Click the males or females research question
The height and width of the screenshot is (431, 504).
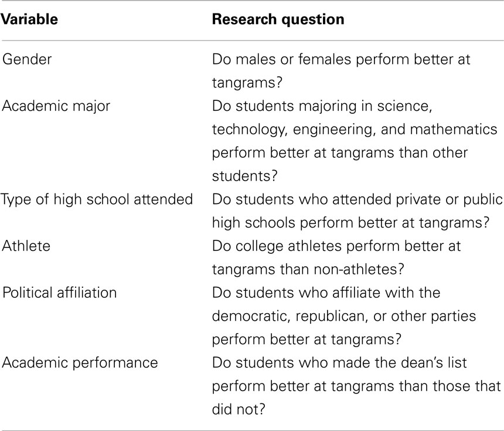341,71
